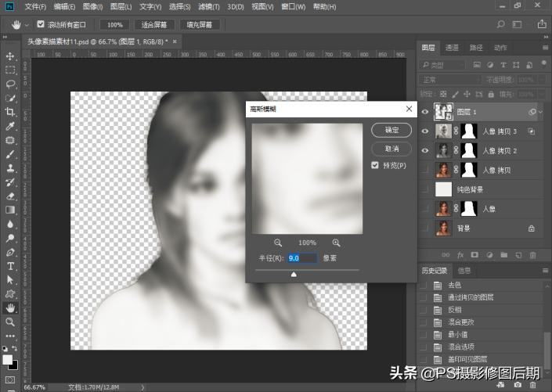Select the Rectangular Marquee tool
This screenshot has width=552, height=392.
pos(10,70)
